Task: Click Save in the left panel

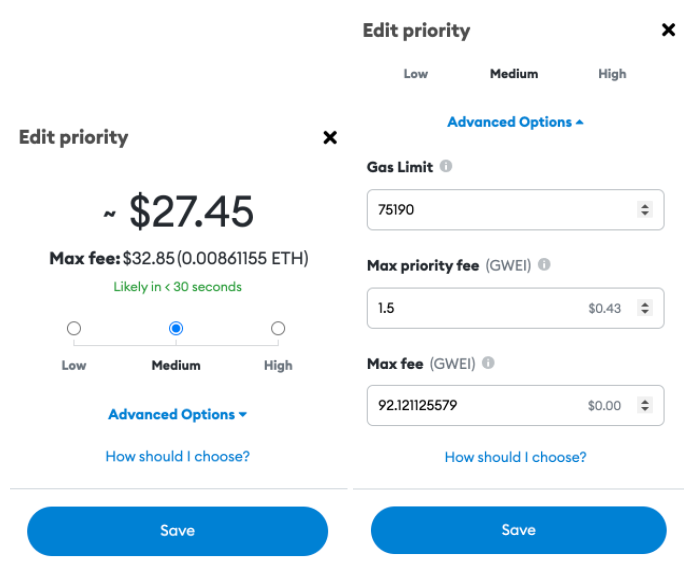Action: tap(178, 531)
